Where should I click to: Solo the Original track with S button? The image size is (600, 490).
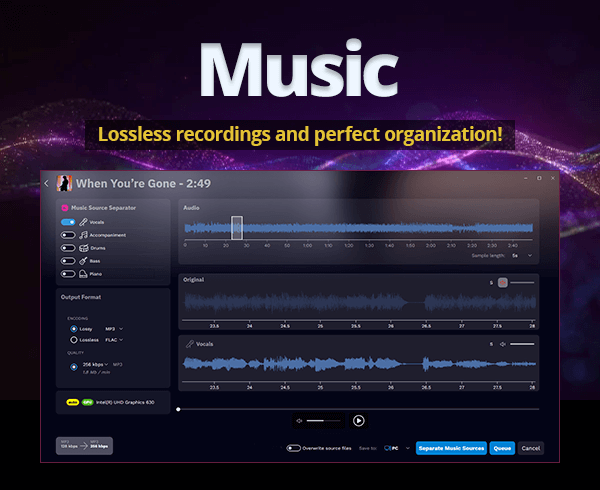(490, 283)
